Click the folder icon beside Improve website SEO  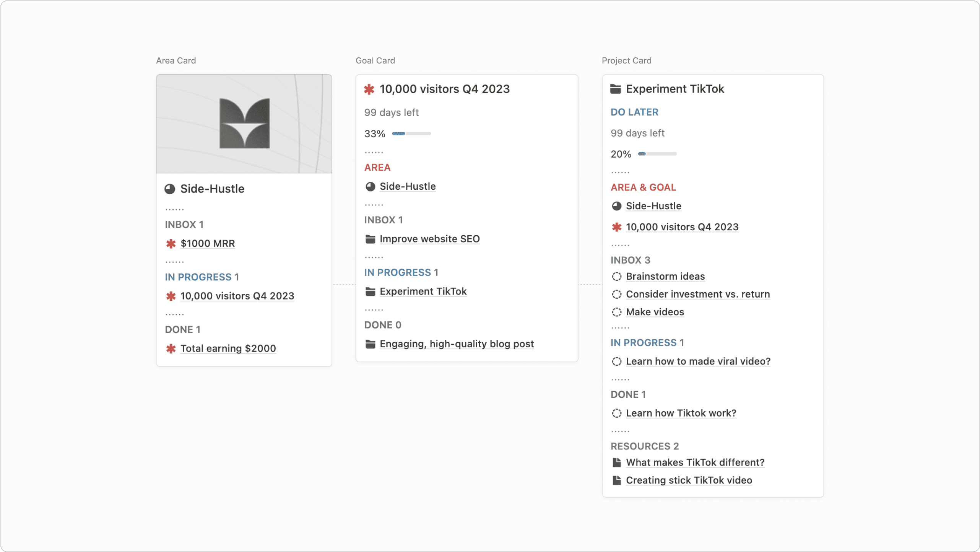[x=370, y=239]
